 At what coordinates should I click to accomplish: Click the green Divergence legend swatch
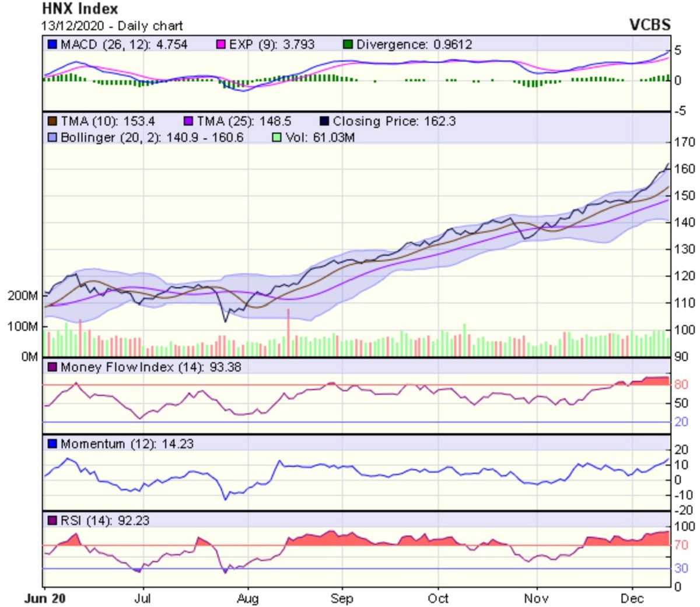(348, 45)
